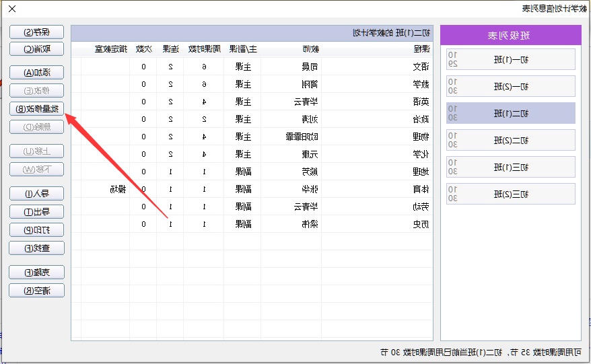The height and width of the screenshot is (364, 591).
Task: Click the 周课时数 column header
Action: (x=204, y=49)
